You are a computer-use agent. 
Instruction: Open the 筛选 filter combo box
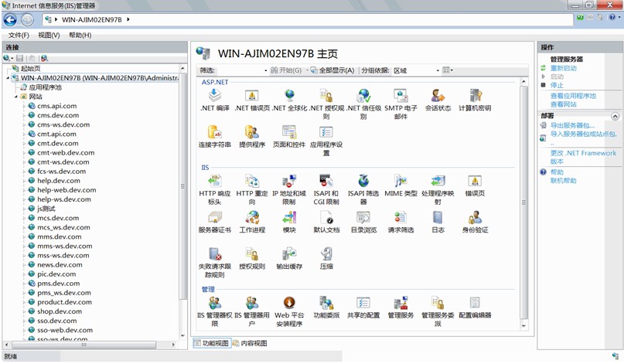coord(242,70)
